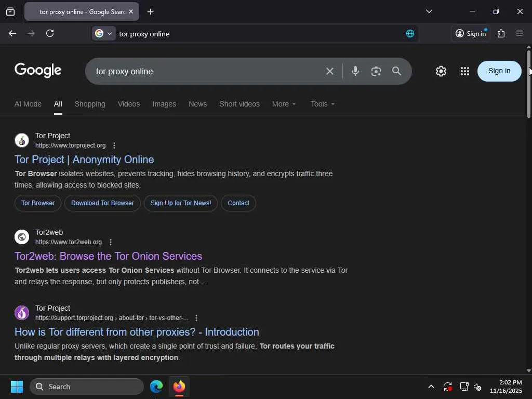Open Google quick settings gear
This screenshot has height=399, width=532.
coord(441,71)
